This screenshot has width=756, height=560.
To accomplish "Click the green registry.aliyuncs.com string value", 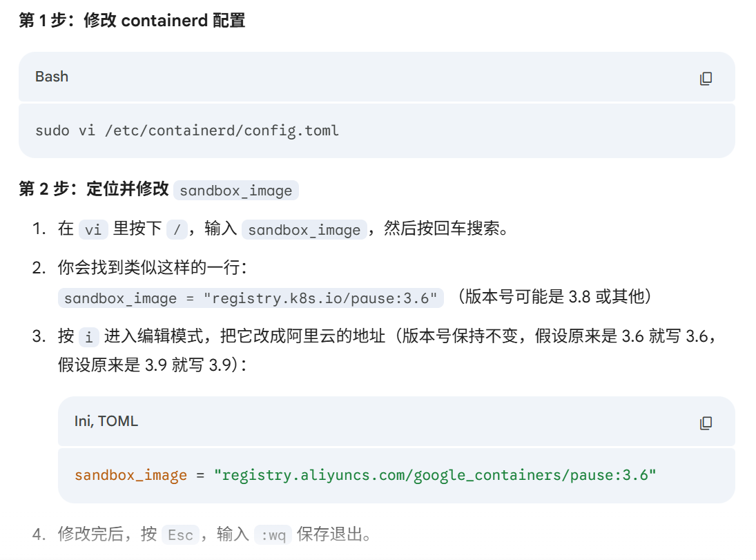I will 435,476.
